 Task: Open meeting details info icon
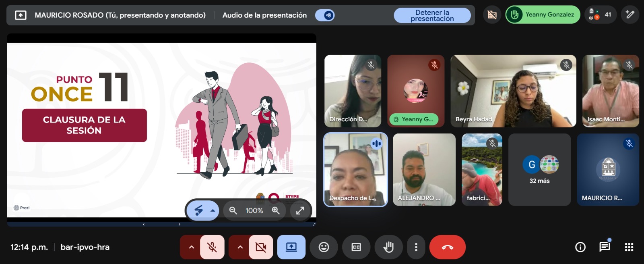pyautogui.click(x=580, y=247)
